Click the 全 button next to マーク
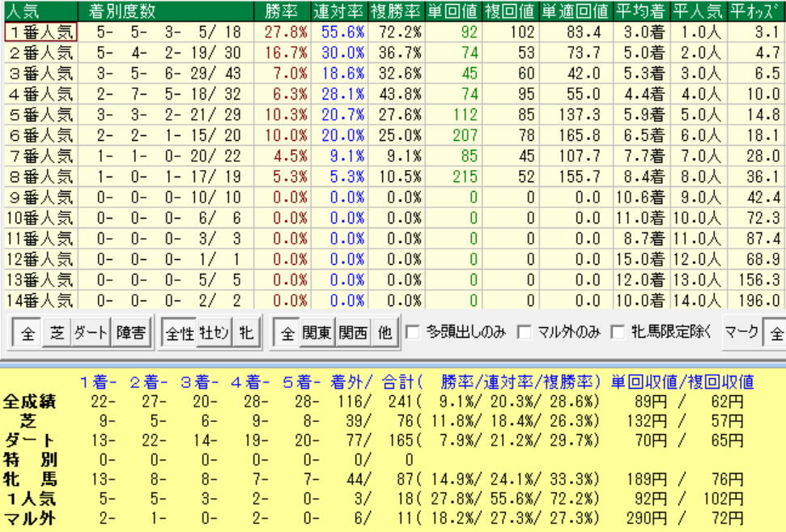Viewport: 786px width, 532px height. point(775,333)
